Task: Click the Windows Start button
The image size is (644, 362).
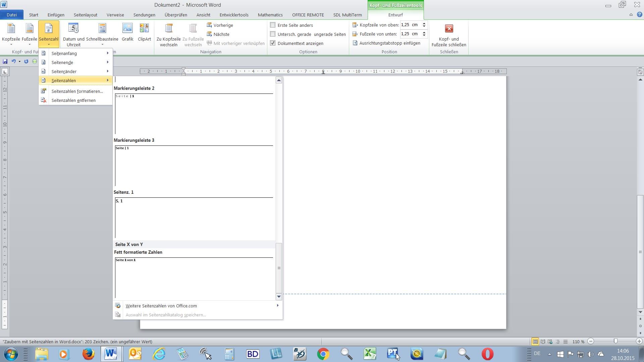Action: [11, 354]
